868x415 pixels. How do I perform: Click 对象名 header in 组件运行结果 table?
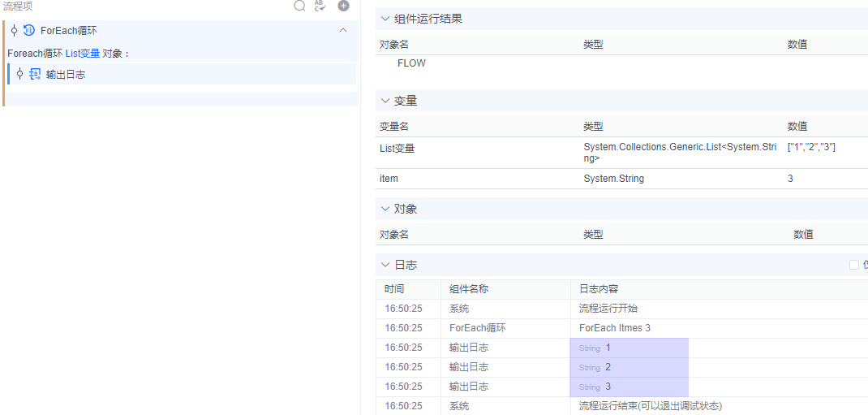pos(394,45)
